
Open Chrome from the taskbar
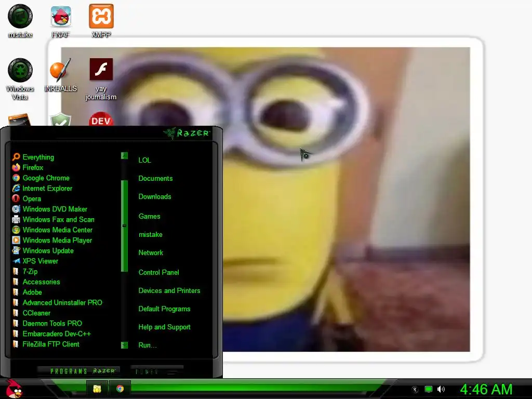[x=120, y=389]
